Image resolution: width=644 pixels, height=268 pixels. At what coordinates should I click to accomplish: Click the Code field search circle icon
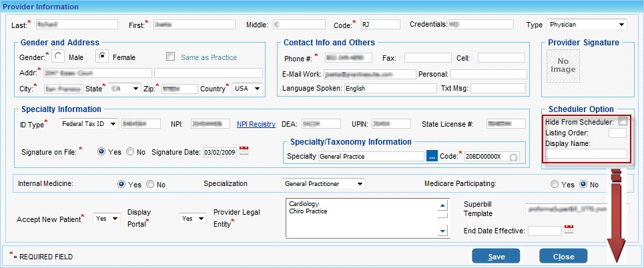coord(514,157)
